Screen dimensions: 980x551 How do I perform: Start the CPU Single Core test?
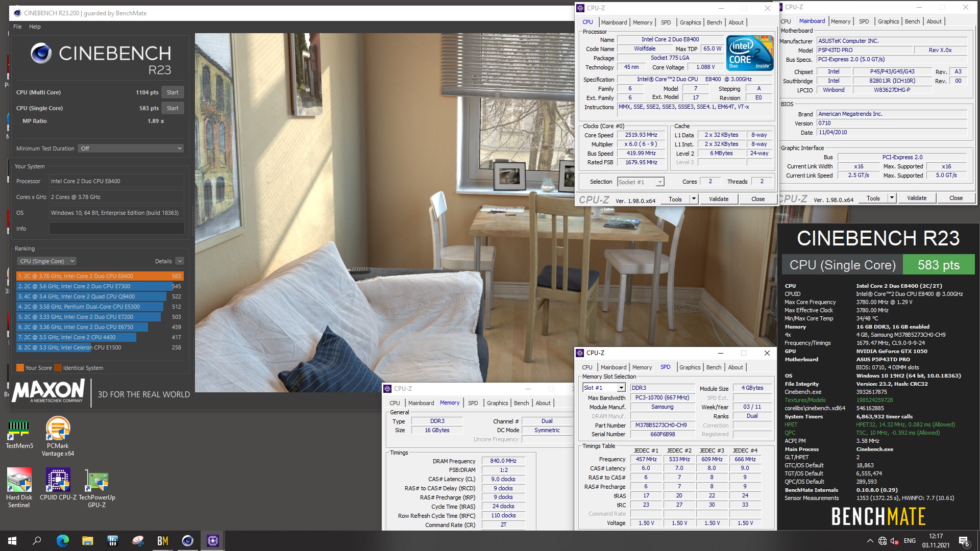[x=173, y=108]
